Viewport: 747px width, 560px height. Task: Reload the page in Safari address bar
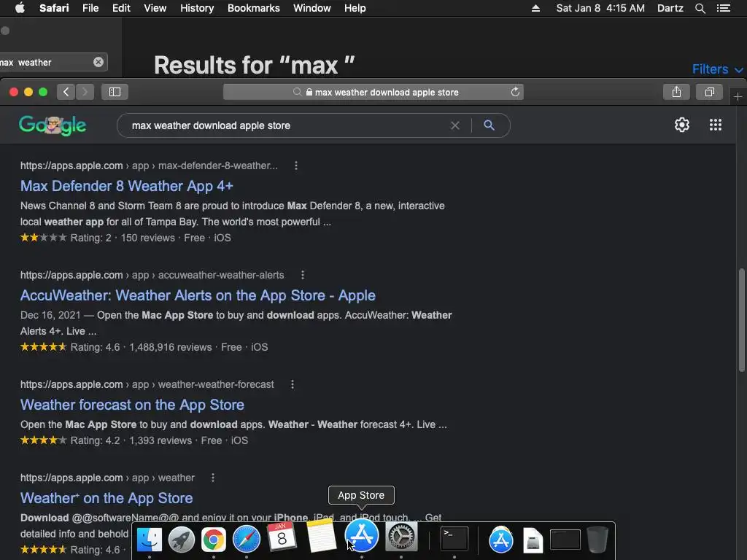(x=515, y=92)
